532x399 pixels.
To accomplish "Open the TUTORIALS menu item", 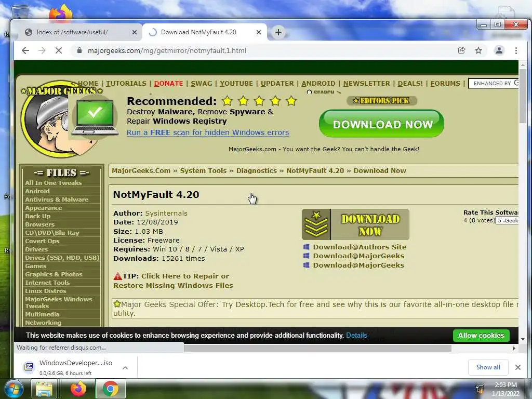I will tap(126, 84).
